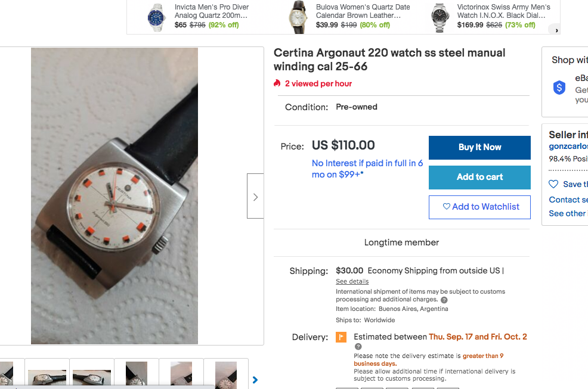This screenshot has height=389, width=588.
Task: Open the Victorinox Swiss Army watch ad
Action: tap(503, 15)
